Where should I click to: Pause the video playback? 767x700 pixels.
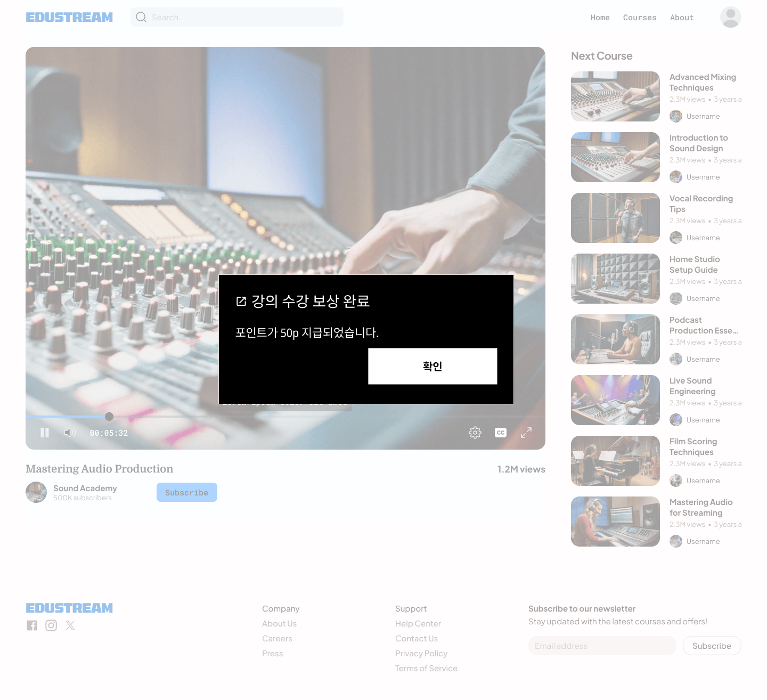45,433
